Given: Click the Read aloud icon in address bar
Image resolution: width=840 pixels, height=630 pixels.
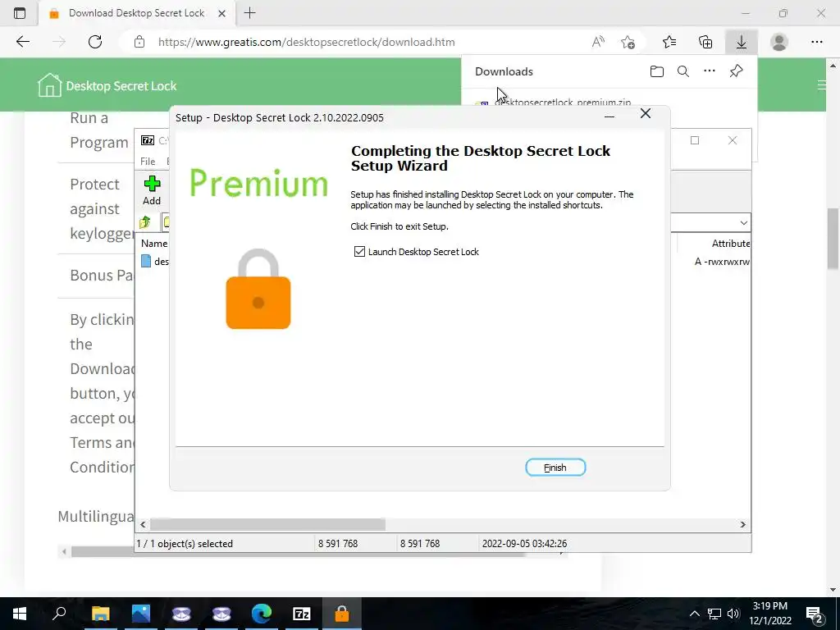Looking at the screenshot, I should pos(598,42).
